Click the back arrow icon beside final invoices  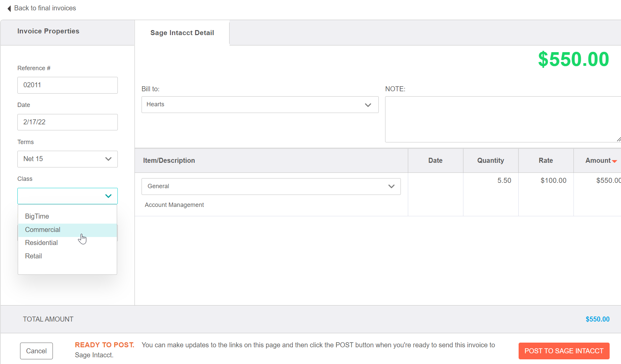tap(9, 8)
